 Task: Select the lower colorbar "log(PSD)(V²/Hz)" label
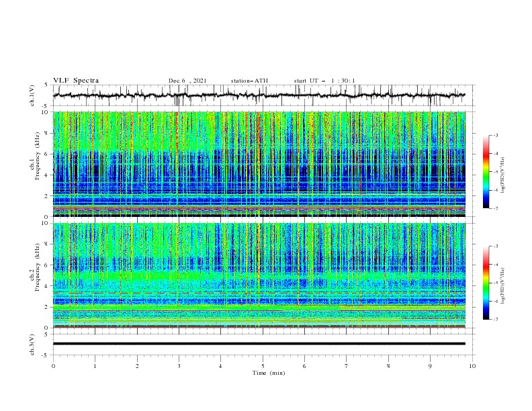point(502,286)
